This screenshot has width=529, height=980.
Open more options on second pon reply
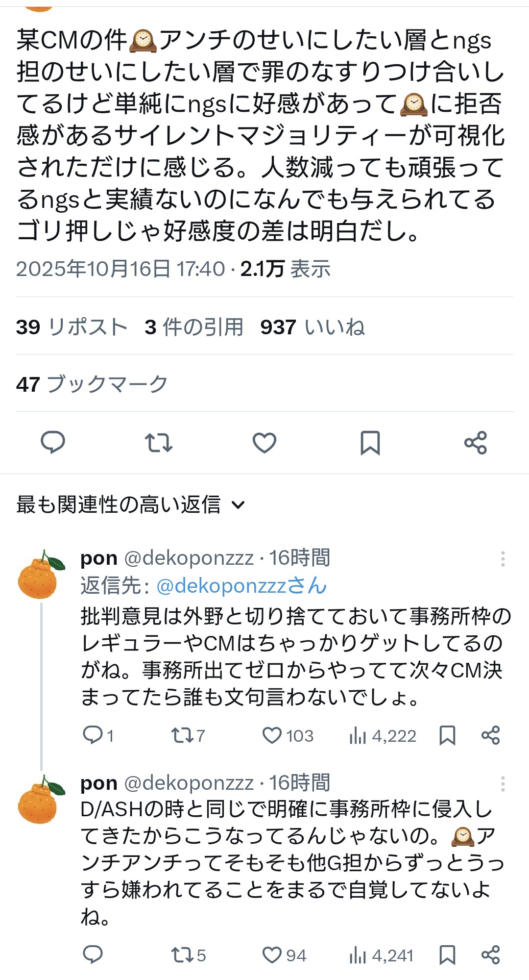pyautogui.click(x=503, y=784)
